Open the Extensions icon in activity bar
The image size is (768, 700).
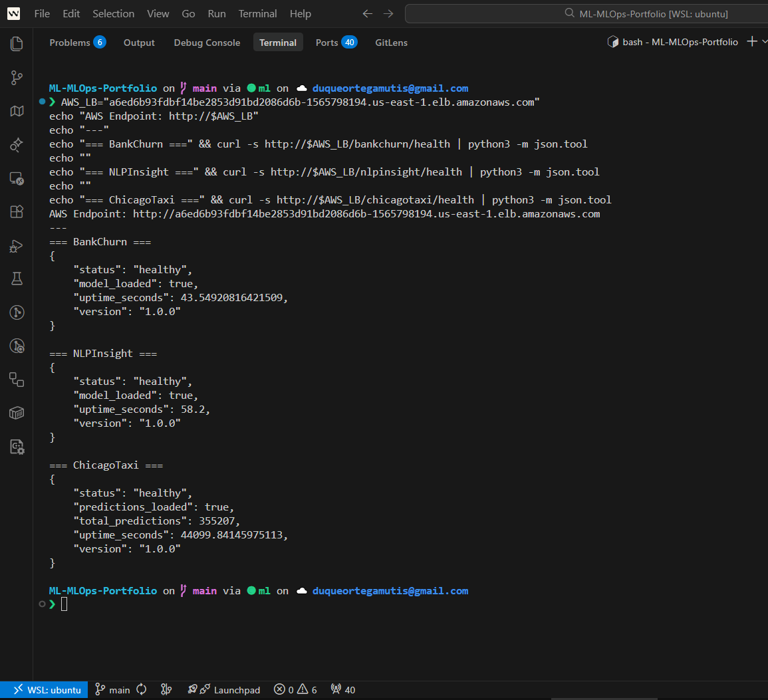coord(17,211)
